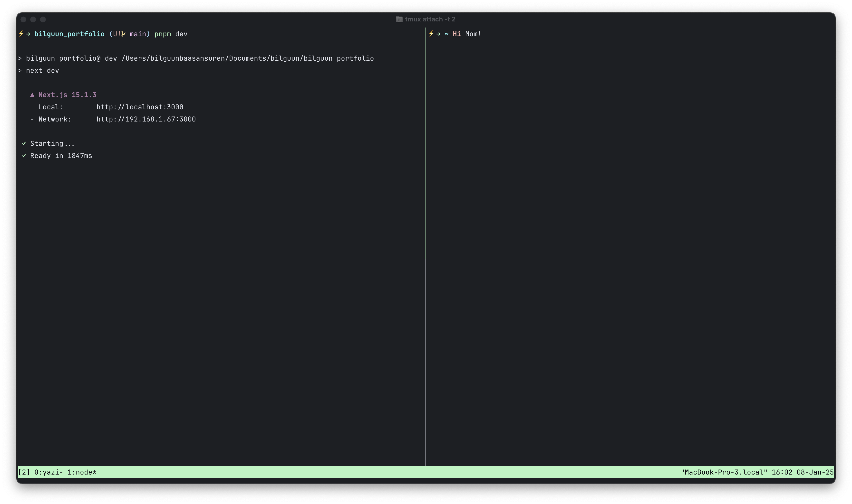
Task: Click the 'Ready in 1847ms' text
Action: click(x=61, y=156)
